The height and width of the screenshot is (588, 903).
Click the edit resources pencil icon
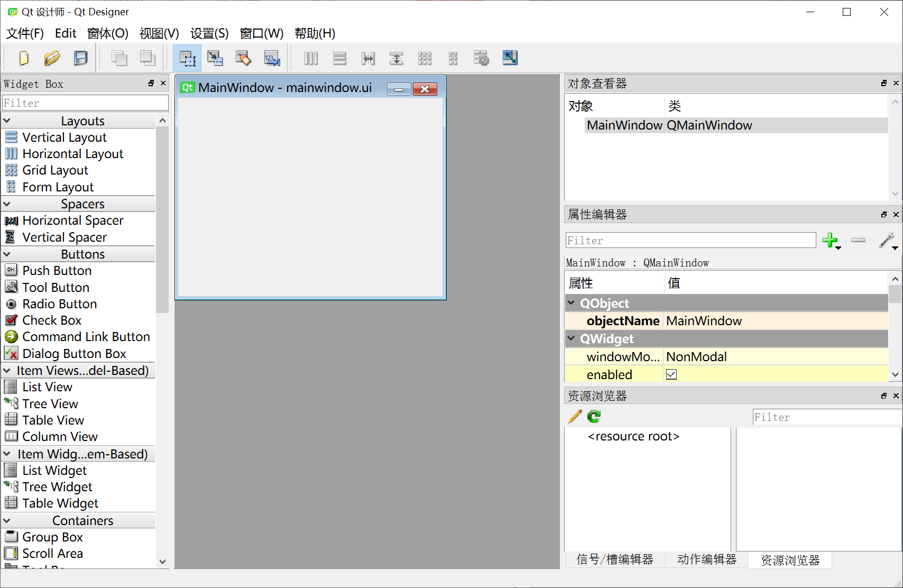(x=575, y=417)
